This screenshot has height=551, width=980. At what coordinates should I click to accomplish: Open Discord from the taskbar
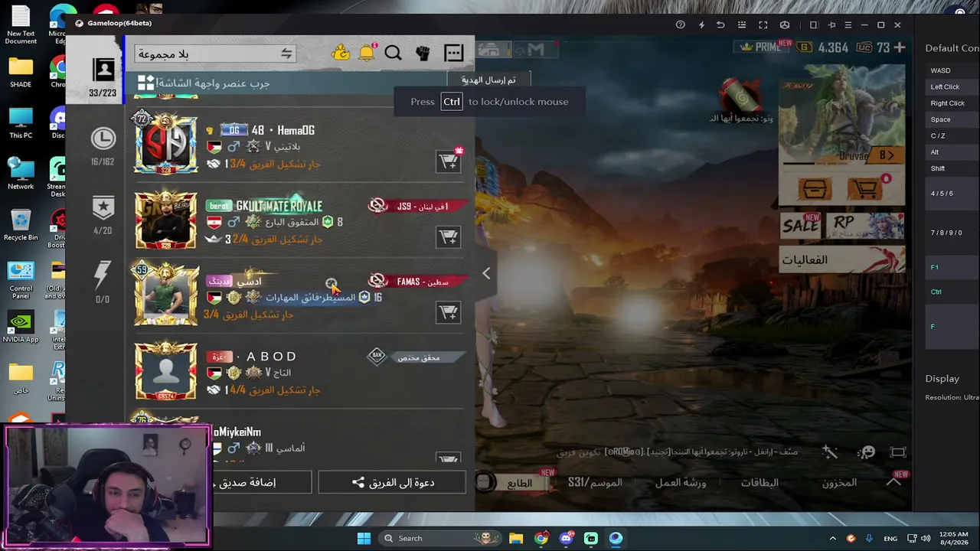566,538
